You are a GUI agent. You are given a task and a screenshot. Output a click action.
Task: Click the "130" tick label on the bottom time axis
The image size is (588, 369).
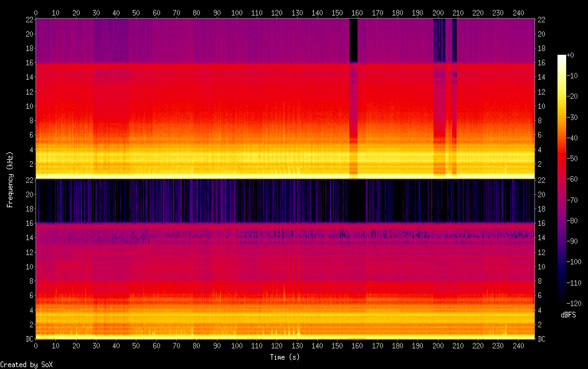point(297,346)
